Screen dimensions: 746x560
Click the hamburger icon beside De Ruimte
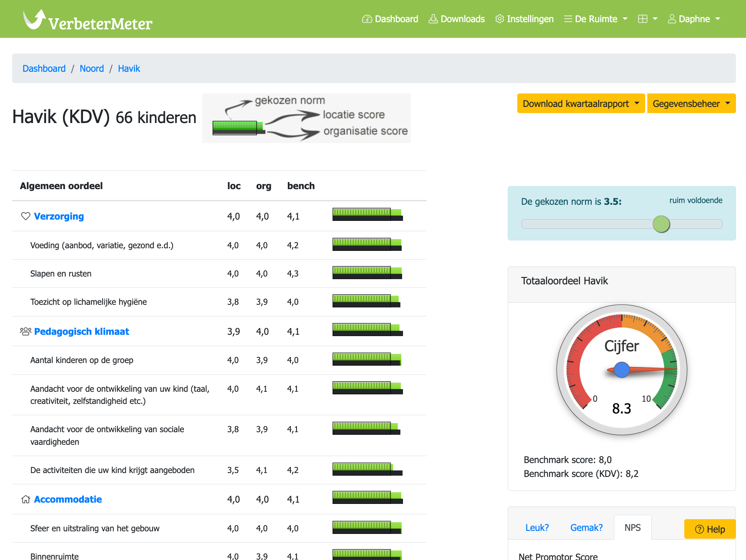[x=568, y=19]
